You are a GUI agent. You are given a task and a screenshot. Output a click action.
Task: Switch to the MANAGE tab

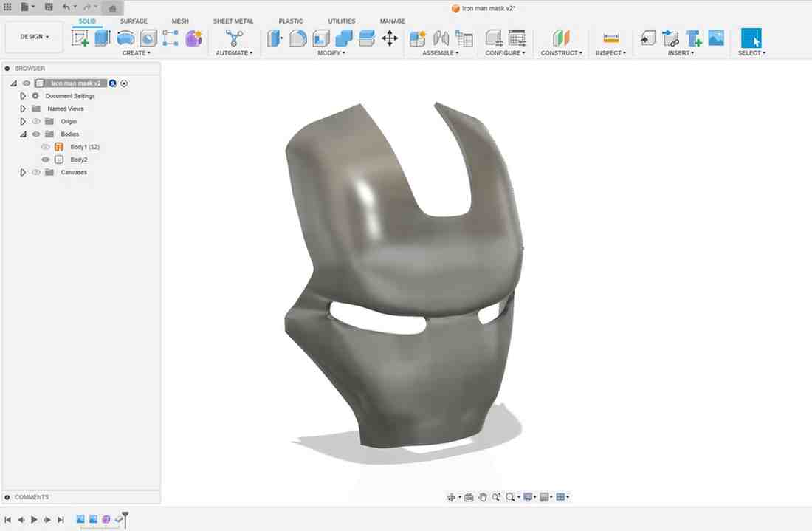(x=393, y=21)
